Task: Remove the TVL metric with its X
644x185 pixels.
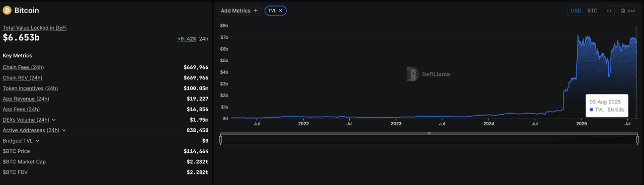Action: (281, 11)
